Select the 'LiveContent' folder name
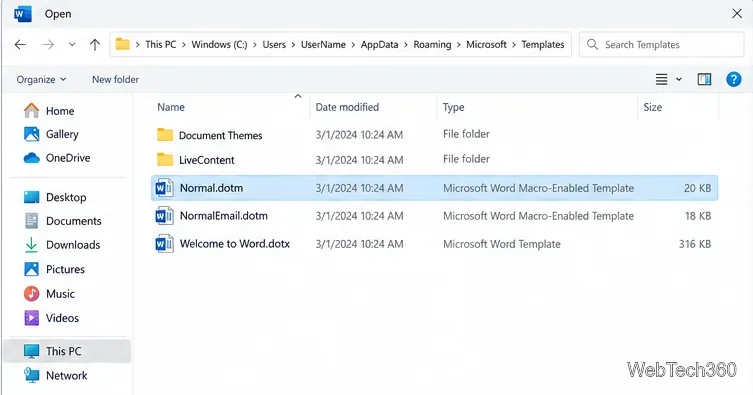The height and width of the screenshot is (395, 753). pyautogui.click(x=206, y=160)
